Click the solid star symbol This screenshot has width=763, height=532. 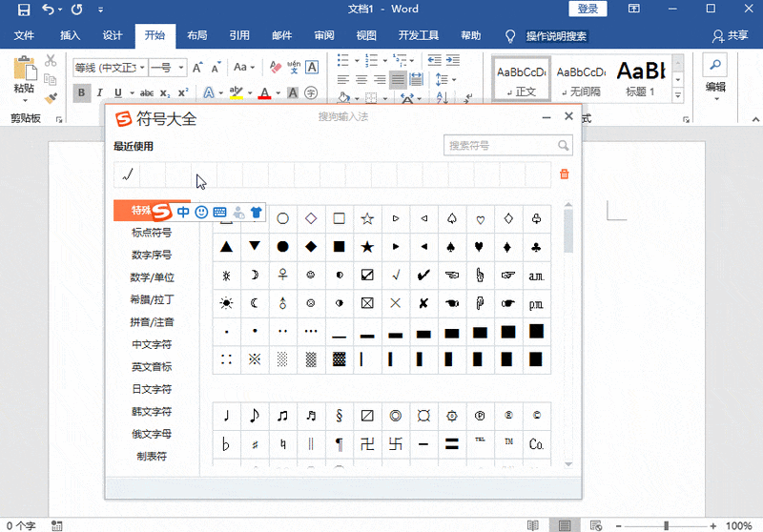367,247
